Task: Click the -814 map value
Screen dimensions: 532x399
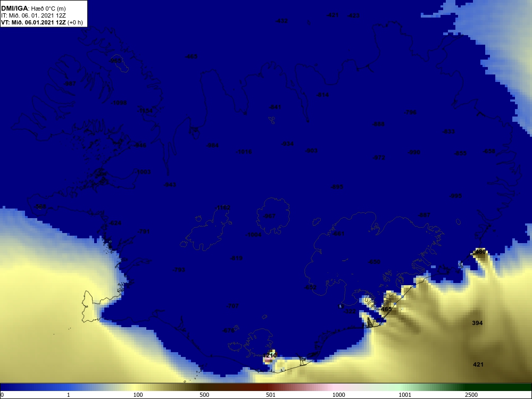Action: [322, 95]
